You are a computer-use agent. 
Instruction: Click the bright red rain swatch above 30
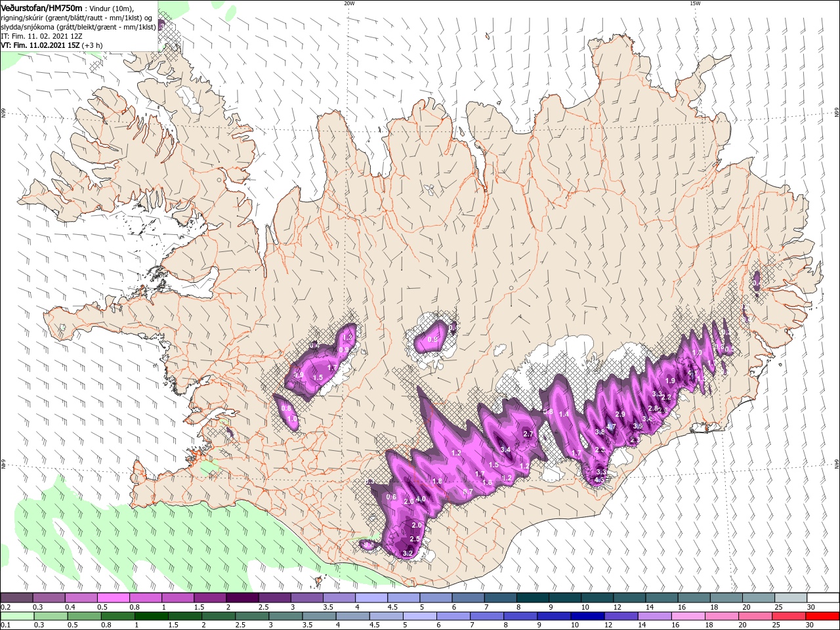pos(823,616)
